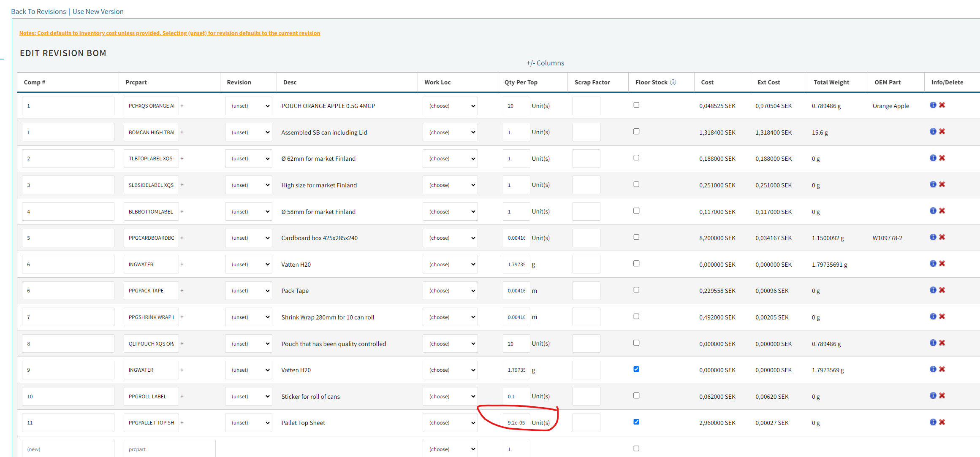This screenshot has height=457, width=980.
Task: Click the Ext Cost column header
Action: point(768,82)
